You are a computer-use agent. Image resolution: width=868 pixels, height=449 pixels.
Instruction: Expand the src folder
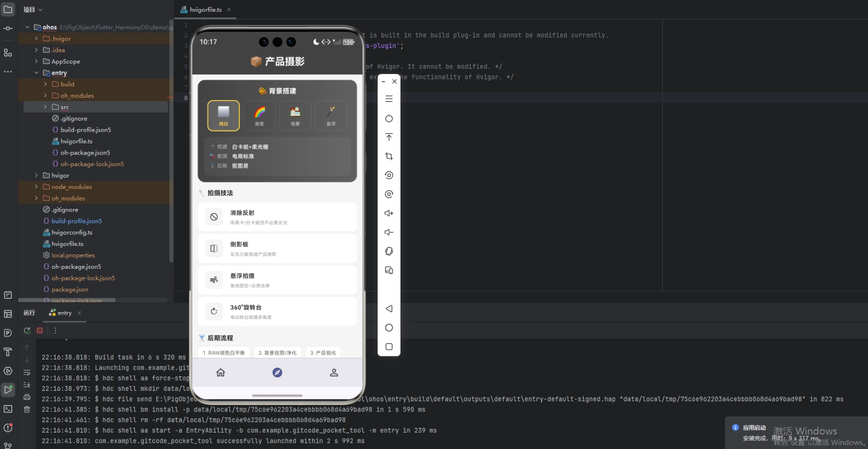click(45, 107)
